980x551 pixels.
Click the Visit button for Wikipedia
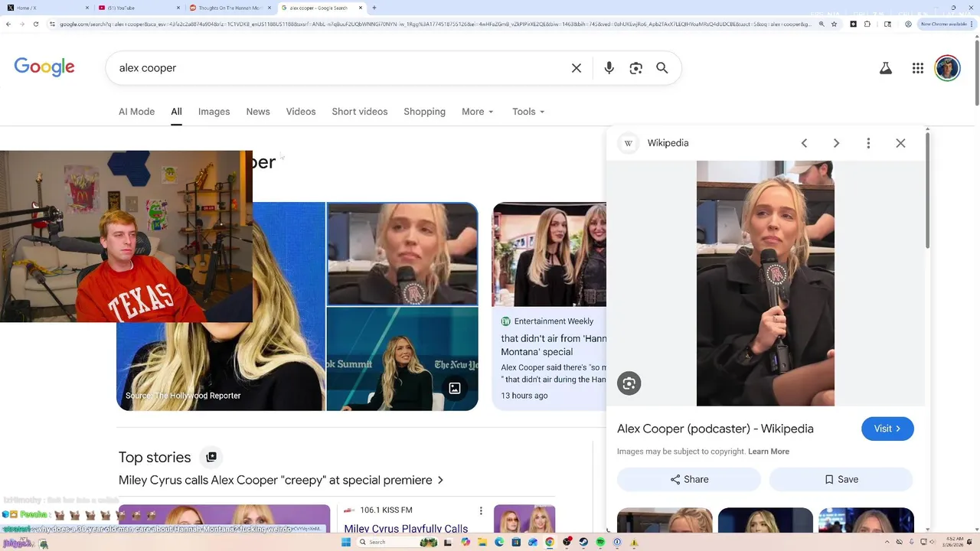point(887,429)
